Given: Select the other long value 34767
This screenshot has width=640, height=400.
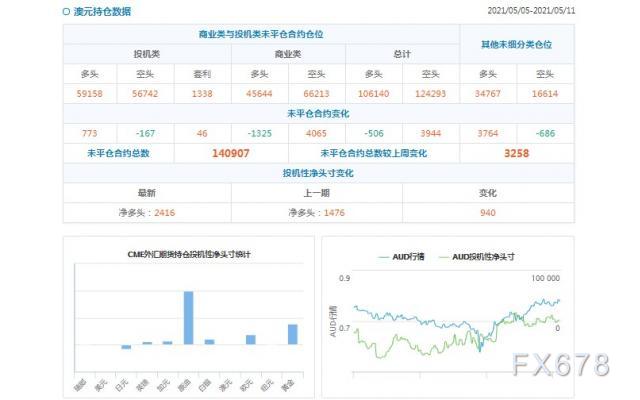Looking at the screenshot, I should [x=488, y=93].
